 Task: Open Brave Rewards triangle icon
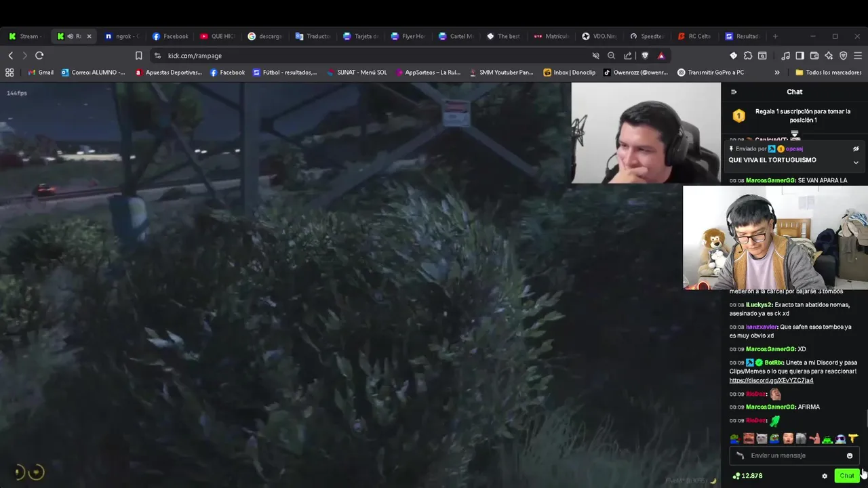(x=661, y=56)
